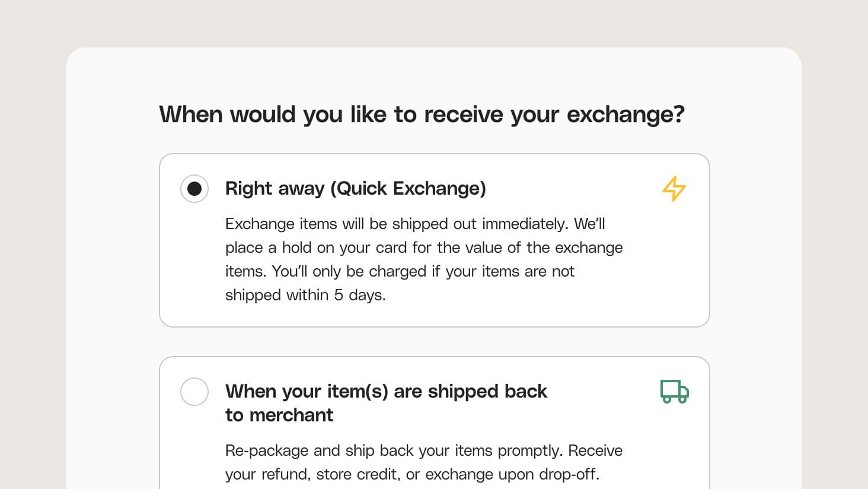Click "When your item(s) are shipped back" title line
This screenshot has height=489, width=868.
click(x=386, y=392)
